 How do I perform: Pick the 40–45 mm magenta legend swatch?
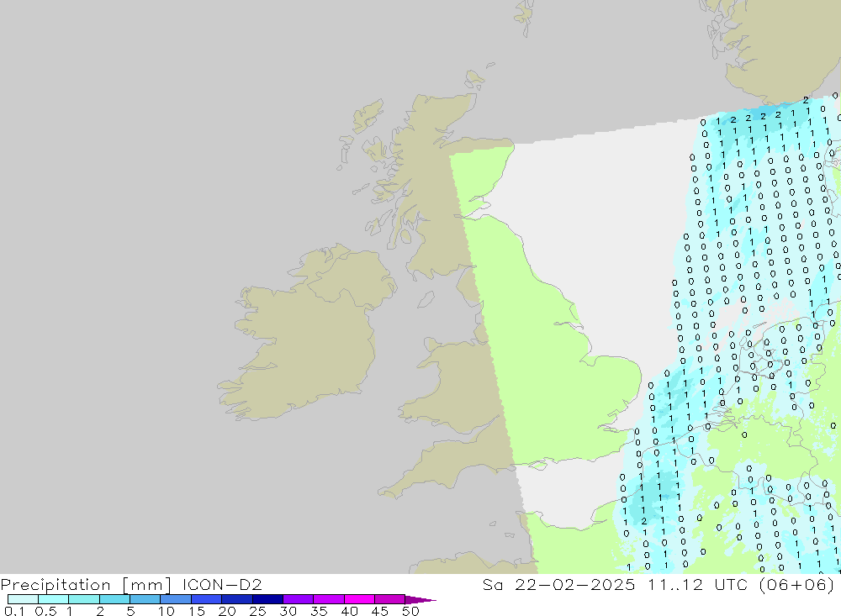click(359, 599)
